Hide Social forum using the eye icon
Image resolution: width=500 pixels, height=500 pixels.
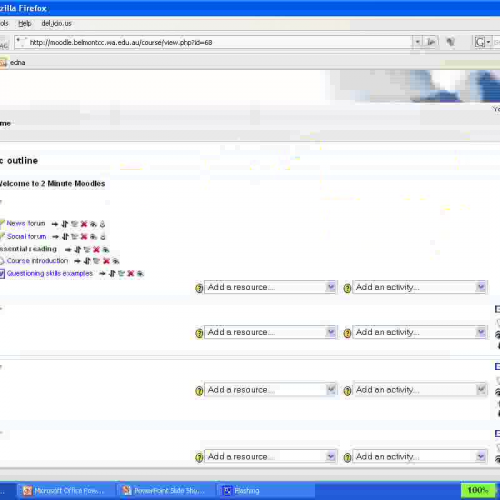[94, 237]
